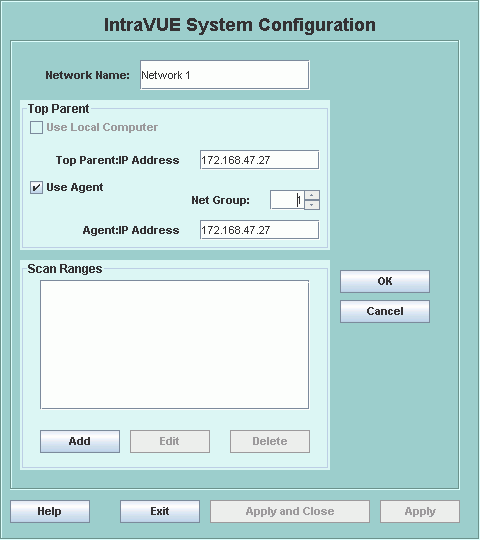480x540 pixels.
Task: Open Help for system configuration
Action: 50,511
